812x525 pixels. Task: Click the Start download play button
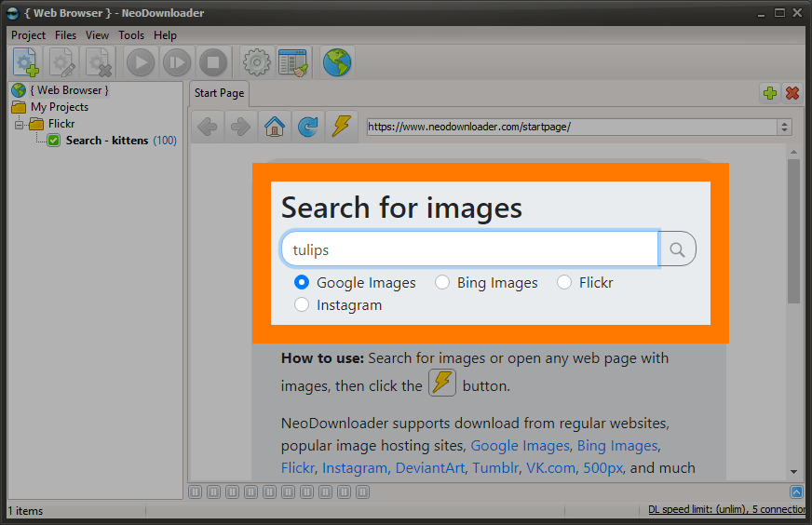(x=141, y=62)
